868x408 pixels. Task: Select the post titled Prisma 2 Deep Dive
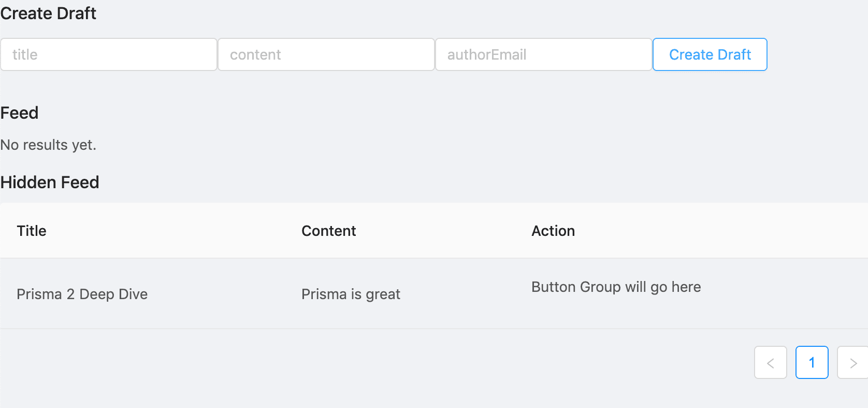[82, 294]
